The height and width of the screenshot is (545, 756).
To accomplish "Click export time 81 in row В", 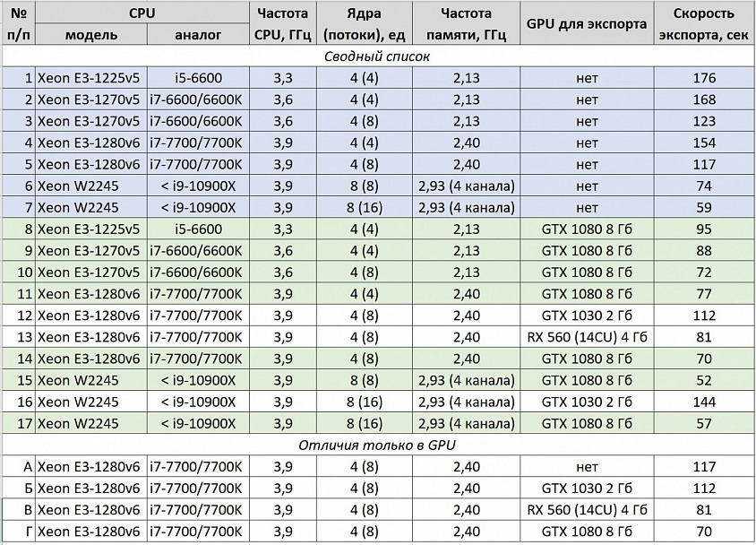I will (704, 510).
